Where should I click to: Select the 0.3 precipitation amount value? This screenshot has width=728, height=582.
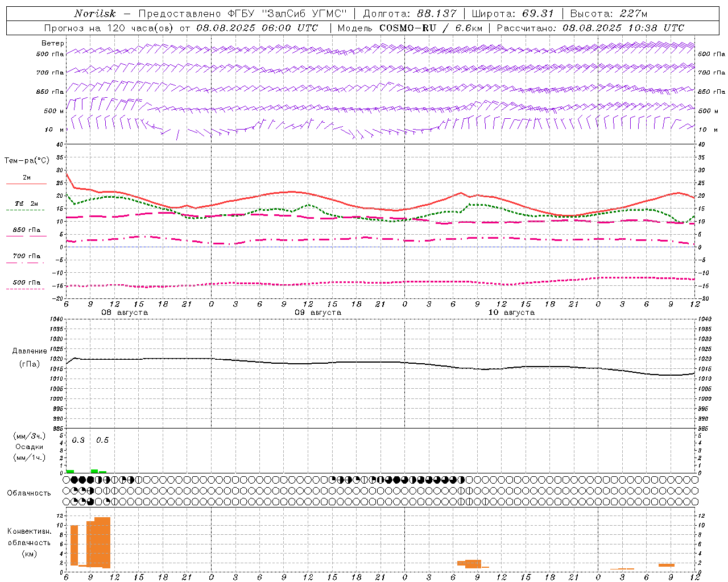[78, 440]
